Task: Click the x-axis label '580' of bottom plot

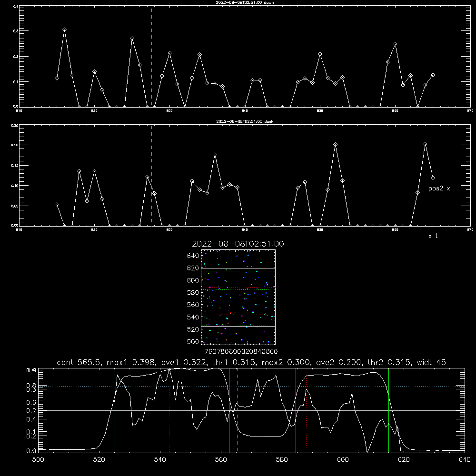Action: [282, 460]
